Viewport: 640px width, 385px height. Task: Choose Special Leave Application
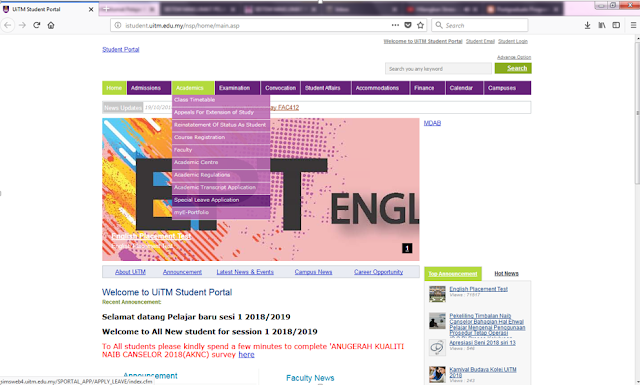(221, 200)
